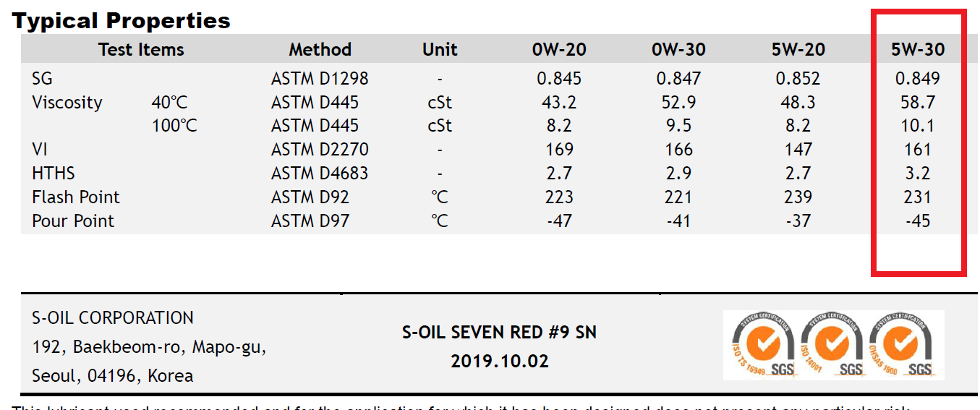Select the Test Items header cell
The image size is (980, 410).
click(141, 49)
